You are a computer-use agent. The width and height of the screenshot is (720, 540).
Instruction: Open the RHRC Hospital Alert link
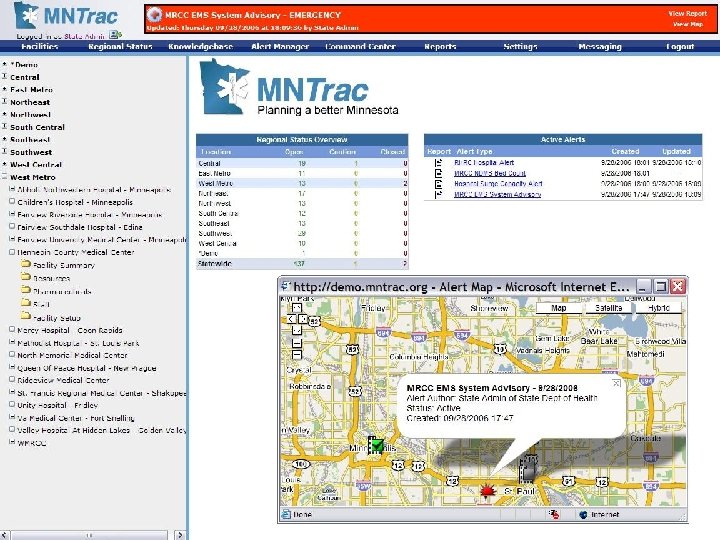coord(484,163)
